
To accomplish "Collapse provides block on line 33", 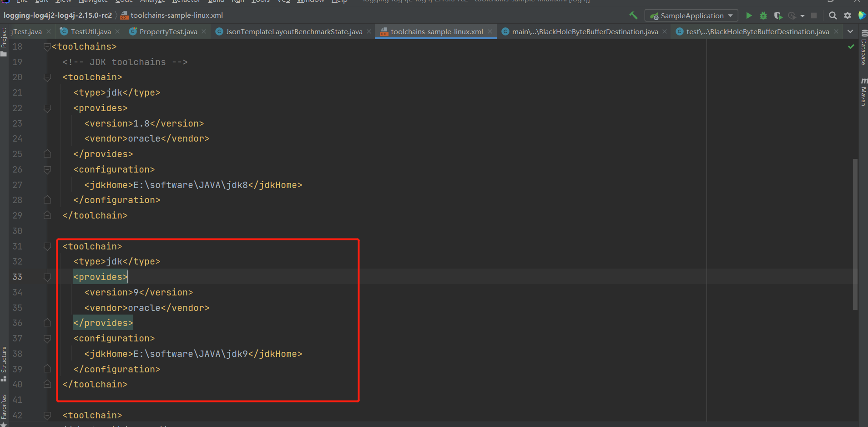I will pyautogui.click(x=47, y=277).
